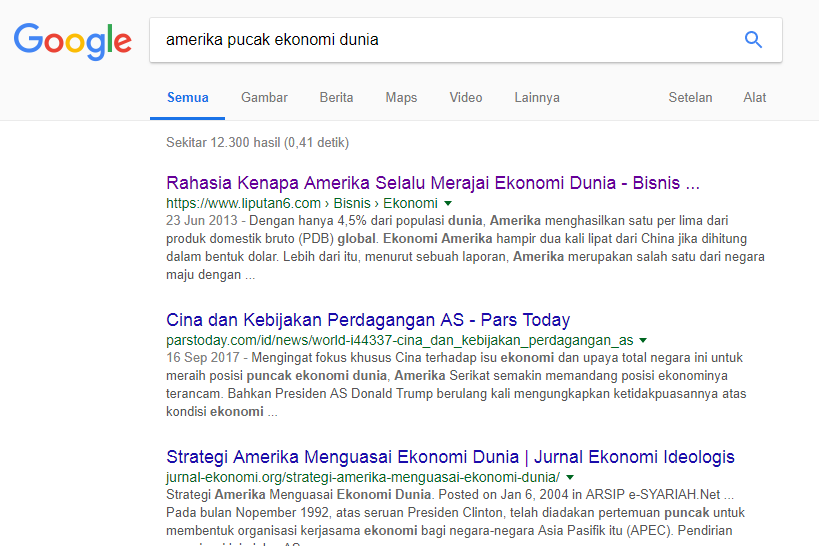
Task: Click the '16 Sep 2017' snippet date
Action: pyautogui.click(x=203, y=357)
